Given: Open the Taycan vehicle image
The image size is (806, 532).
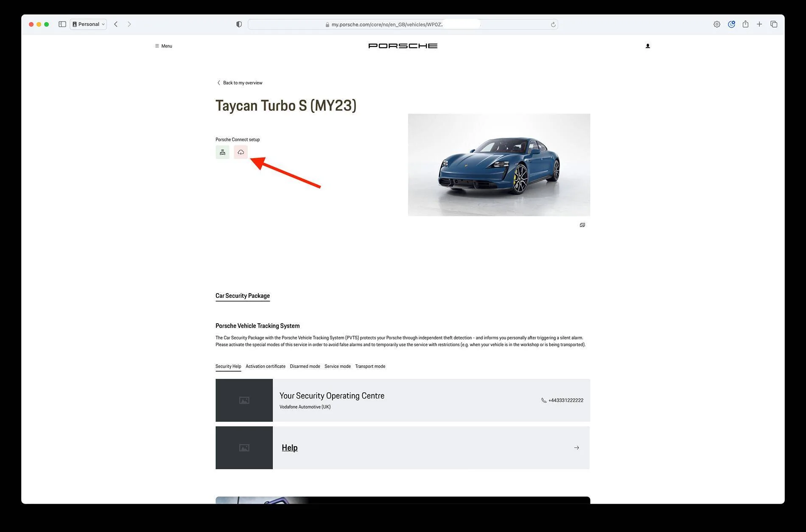Looking at the screenshot, I should pos(499,165).
